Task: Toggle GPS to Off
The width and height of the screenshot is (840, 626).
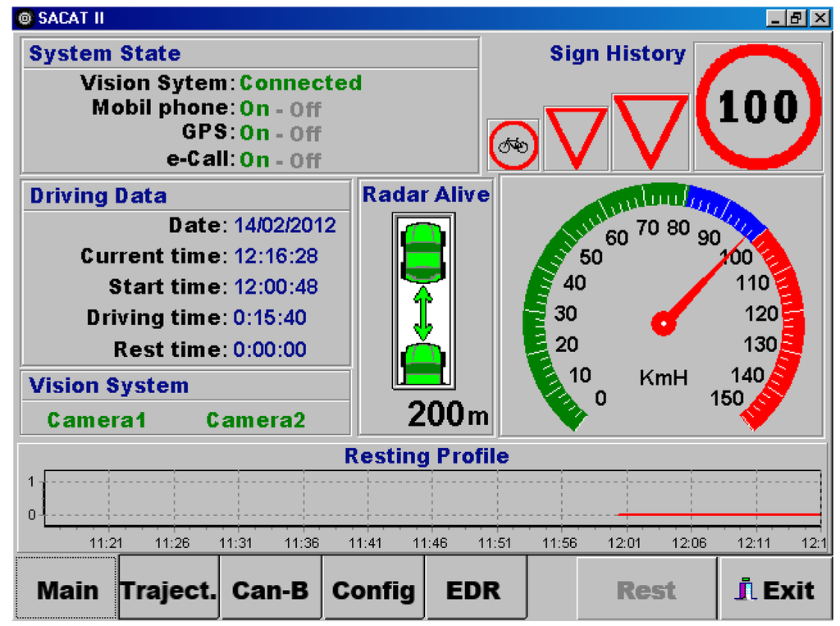Action: [305, 134]
